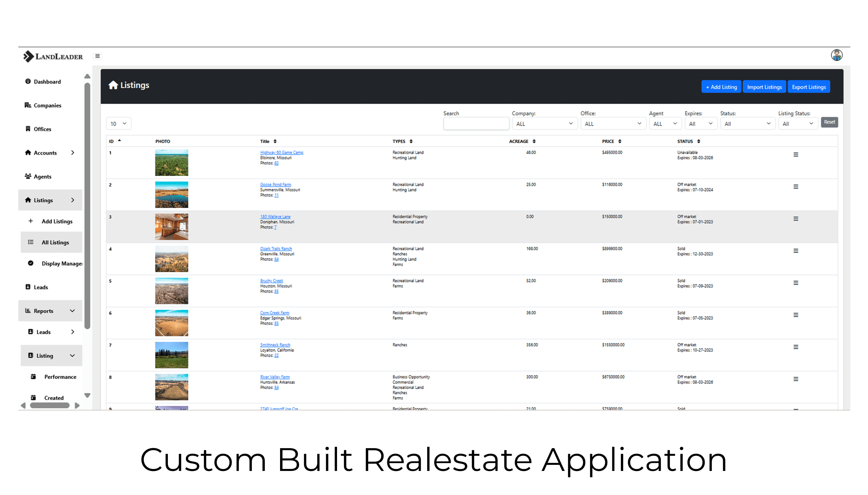Open Agents in sidebar
This screenshot has height=495, width=868.
(42, 177)
